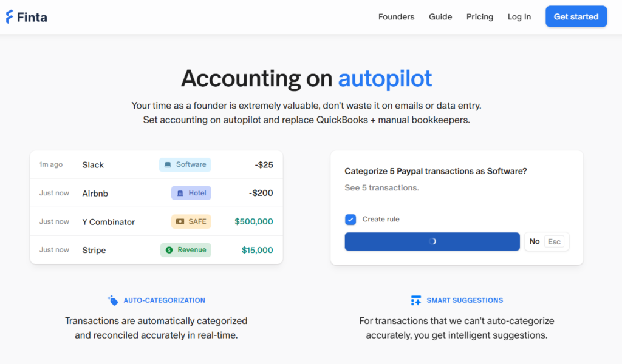Open the See 5 transactions link

(x=381, y=188)
